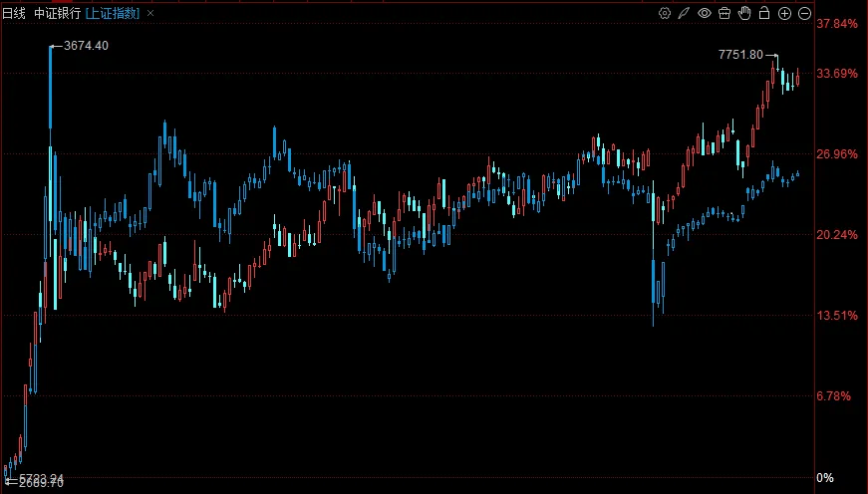This screenshot has height=494, width=868.
Task: Select the 日线 period label
Action: (x=14, y=13)
